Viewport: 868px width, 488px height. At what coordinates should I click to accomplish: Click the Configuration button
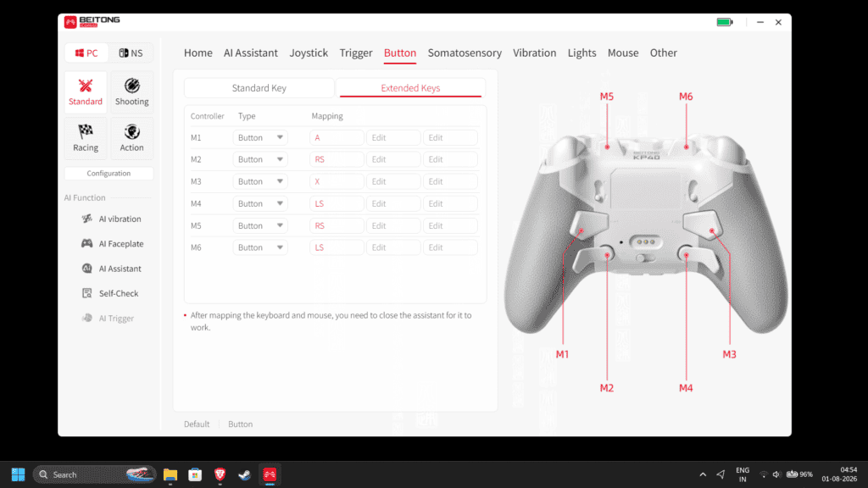[x=108, y=173]
